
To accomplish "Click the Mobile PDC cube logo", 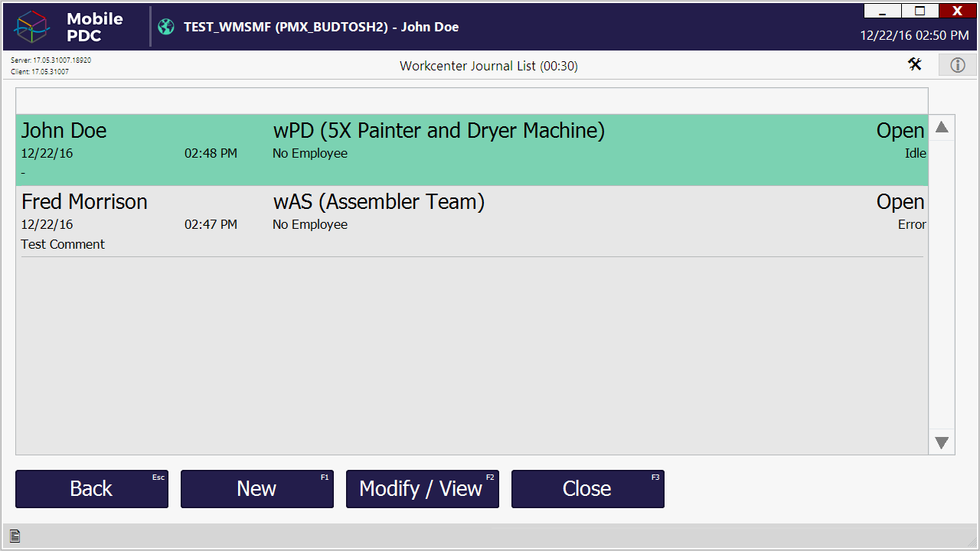I will coord(32,27).
